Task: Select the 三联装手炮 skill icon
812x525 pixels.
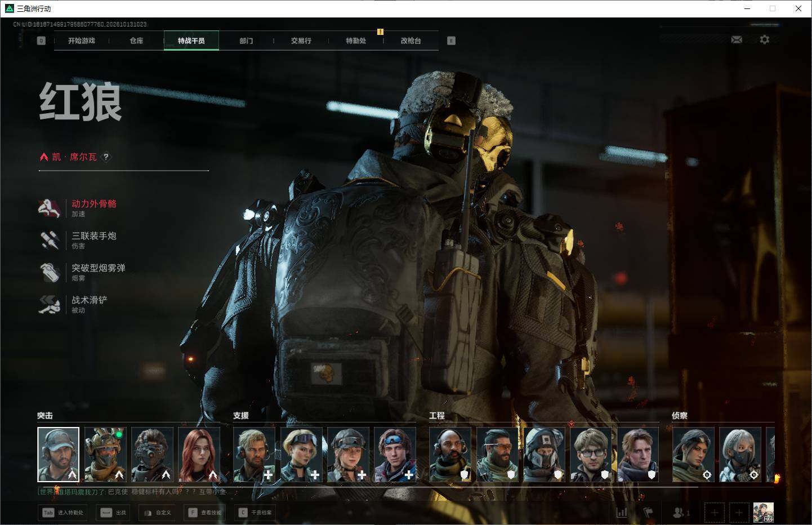Action: tap(50, 241)
